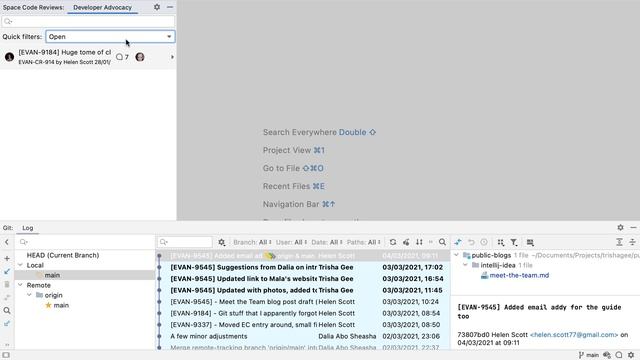Click the Cherry-pick icon

click(406, 242)
